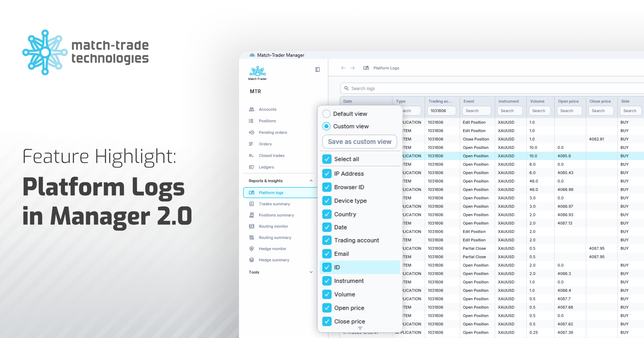Click the Ledgers icon in sidebar
This screenshot has width=644, height=338.
coord(251,167)
